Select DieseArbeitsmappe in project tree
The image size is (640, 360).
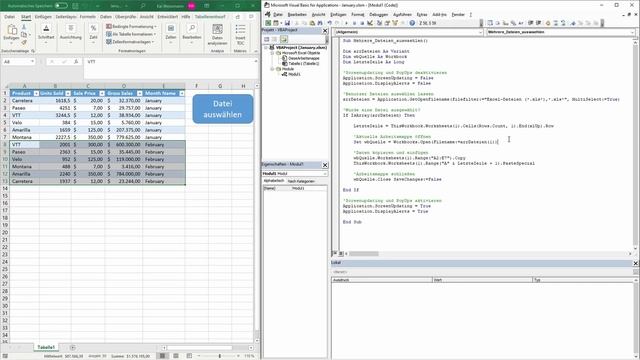[304, 58]
